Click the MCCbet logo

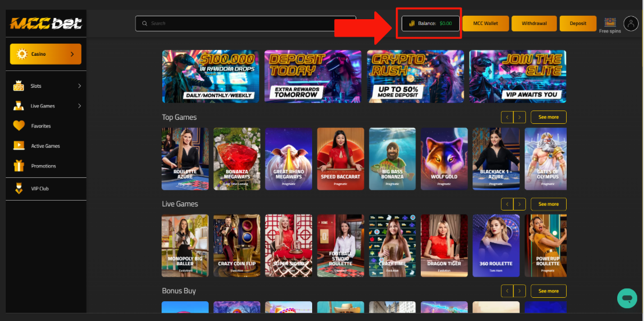[45, 24]
